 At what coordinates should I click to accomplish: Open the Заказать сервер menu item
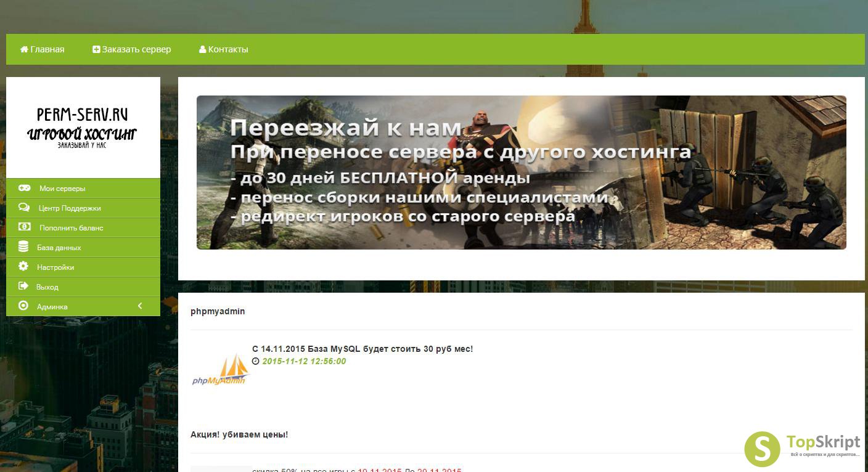(132, 49)
